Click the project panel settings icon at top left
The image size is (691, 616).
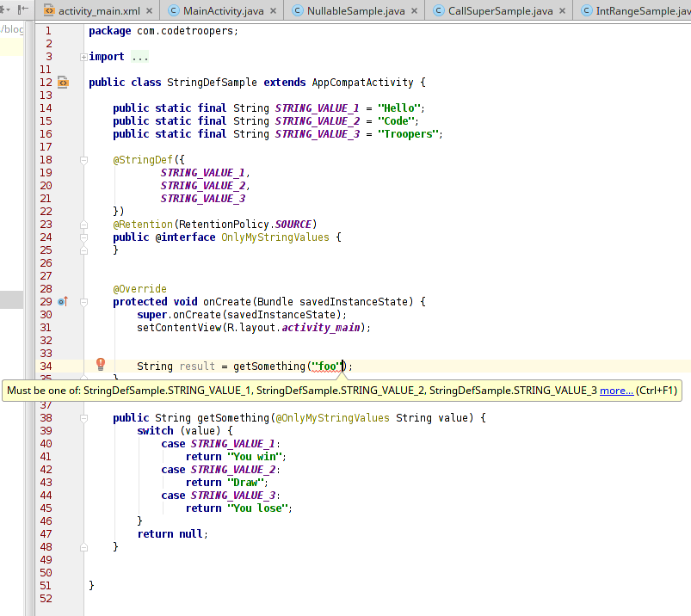click(5, 9)
